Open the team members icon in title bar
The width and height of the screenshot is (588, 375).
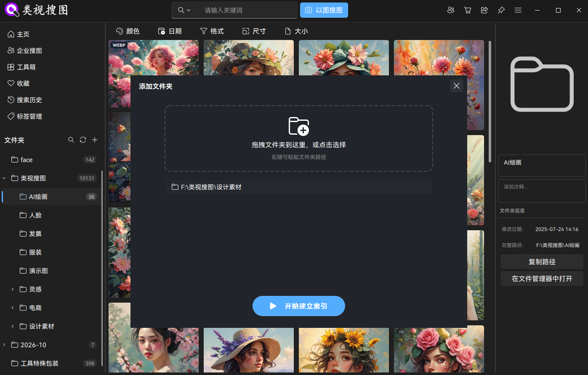click(x=451, y=10)
